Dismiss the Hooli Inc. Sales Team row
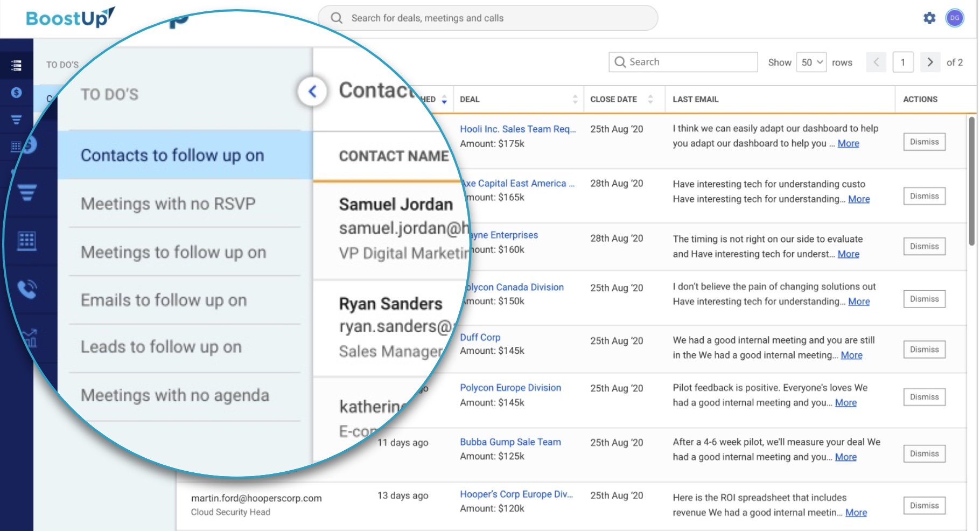This screenshot has width=980, height=531. tap(924, 142)
